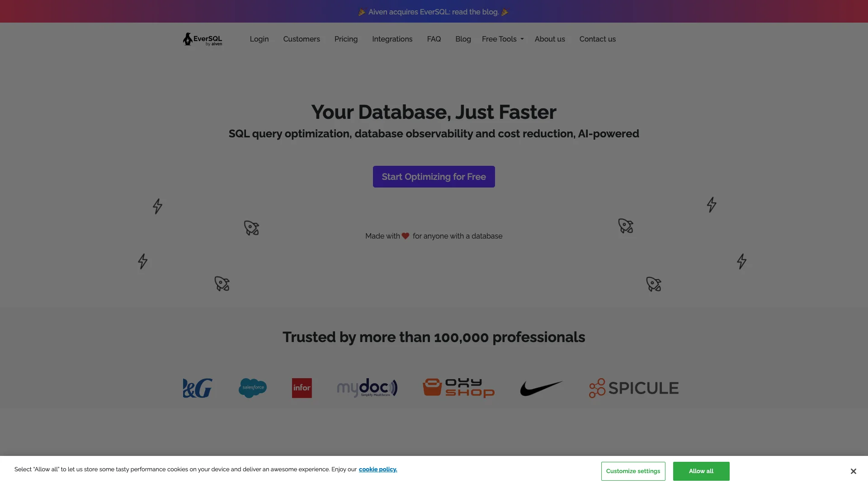Click the Aiven acquires EverSQL blog link
This screenshot has width=868, height=488.
click(434, 11)
